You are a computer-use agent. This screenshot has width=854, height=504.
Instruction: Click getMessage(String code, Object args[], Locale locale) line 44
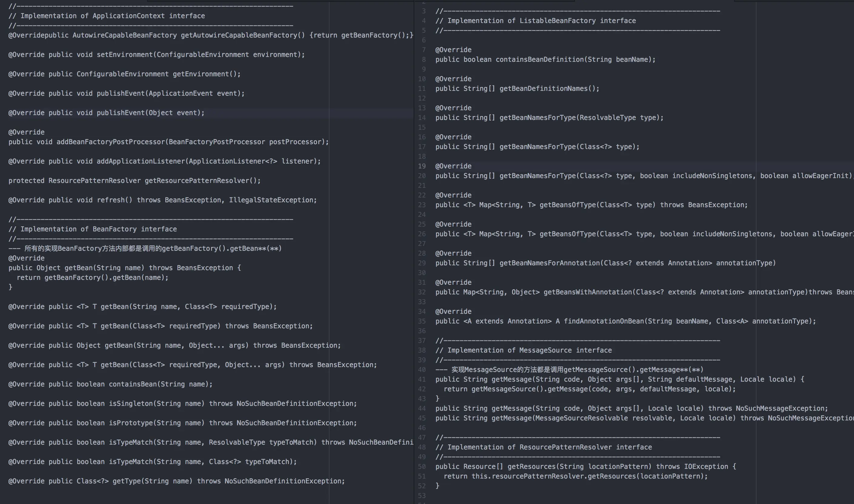(x=632, y=408)
